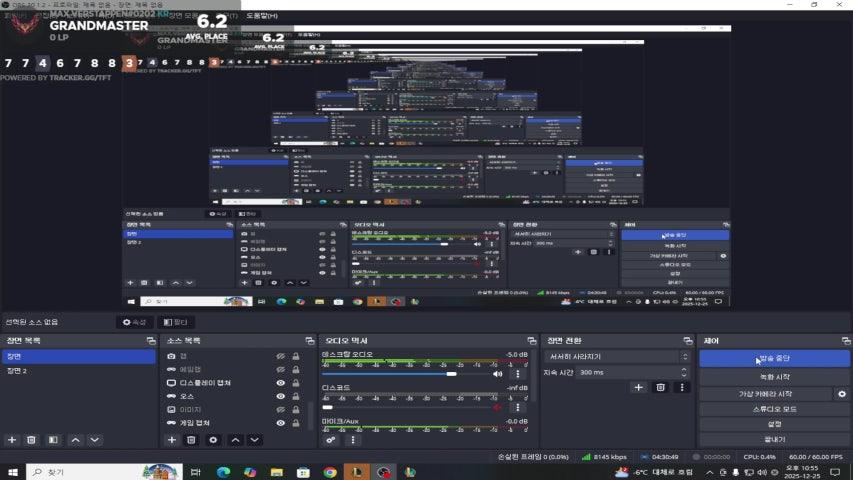Move selected source down with chevron
Image resolution: width=853 pixels, height=480 pixels.
[255, 440]
